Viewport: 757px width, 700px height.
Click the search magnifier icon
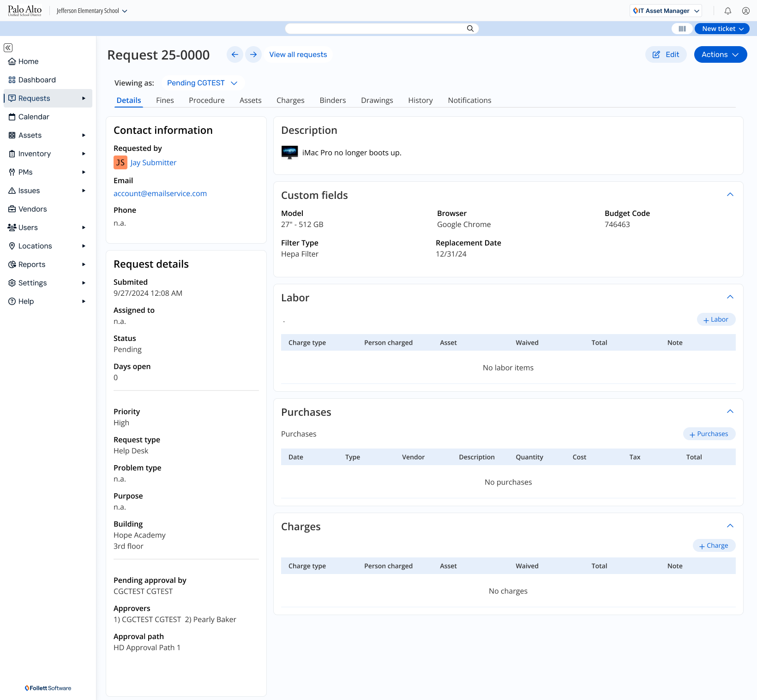coord(470,28)
